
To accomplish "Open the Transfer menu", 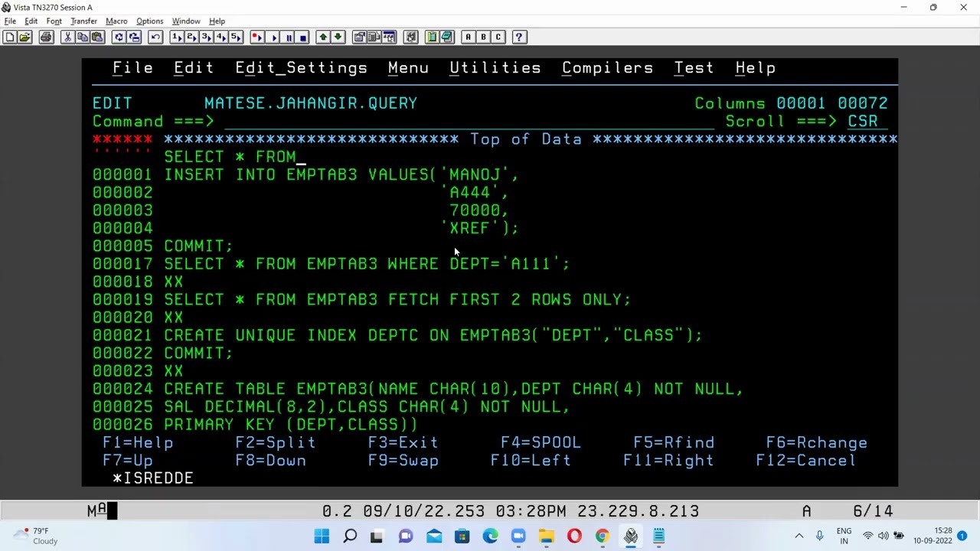I will pos(83,21).
